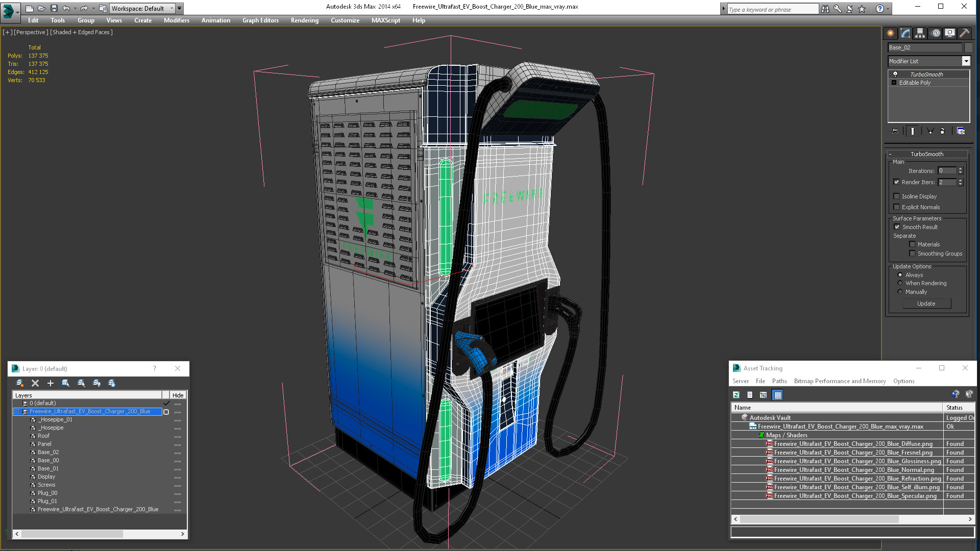Toggle the Render Iters checkbox

tap(896, 182)
